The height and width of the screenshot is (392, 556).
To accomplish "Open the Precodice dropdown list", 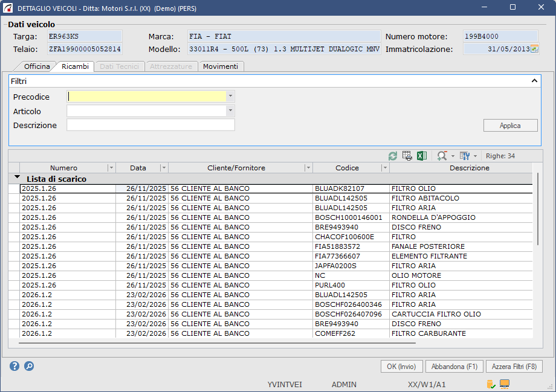I will tap(230, 97).
